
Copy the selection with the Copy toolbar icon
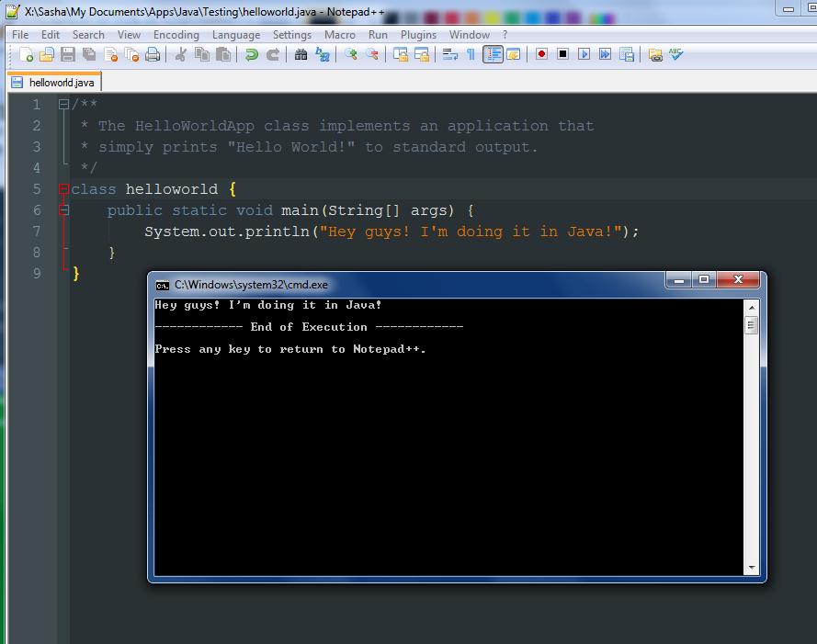(202, 54)
